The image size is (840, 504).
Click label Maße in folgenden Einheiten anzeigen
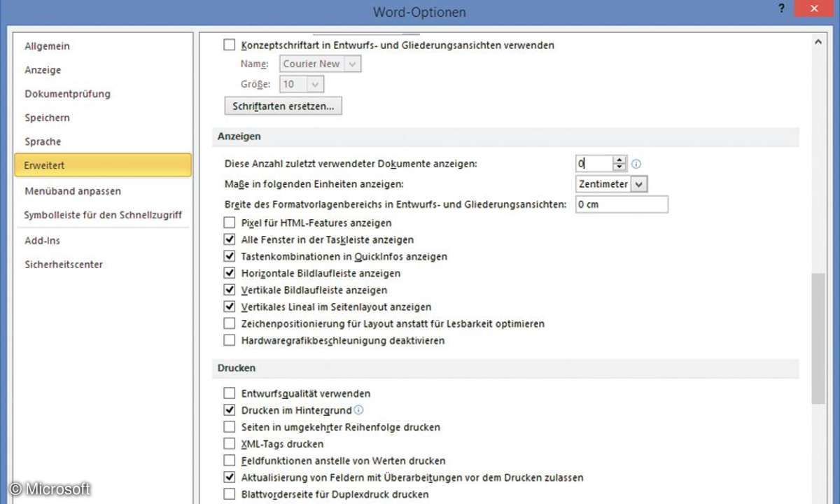click(x=314, y=184)
